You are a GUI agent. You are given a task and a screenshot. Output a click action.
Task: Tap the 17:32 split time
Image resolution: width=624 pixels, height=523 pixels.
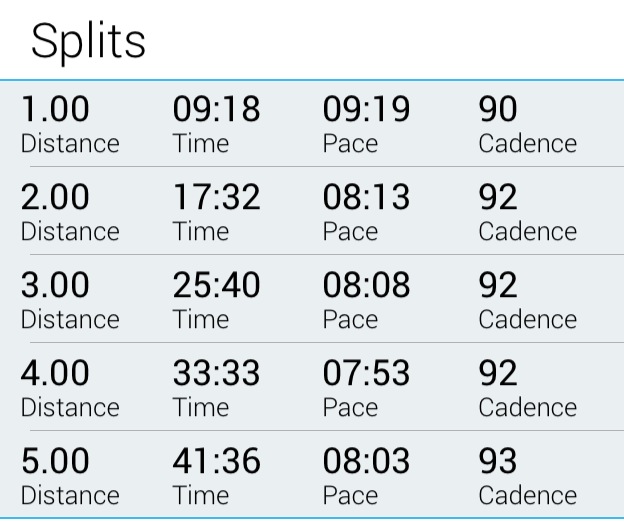click(x=216, y=197)
